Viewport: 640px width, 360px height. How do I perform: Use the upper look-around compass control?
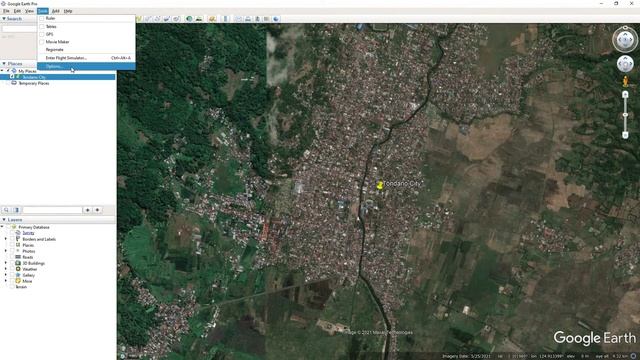tap(625, 40)
